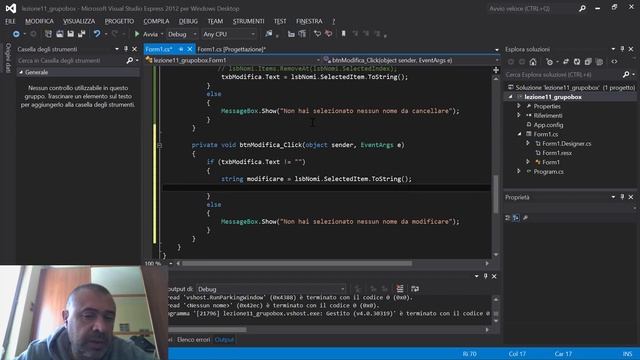Toggle Alphabetical sort in Proprietà panel
This screenshot has height=360, width=640.
click(x=516, y=218)
